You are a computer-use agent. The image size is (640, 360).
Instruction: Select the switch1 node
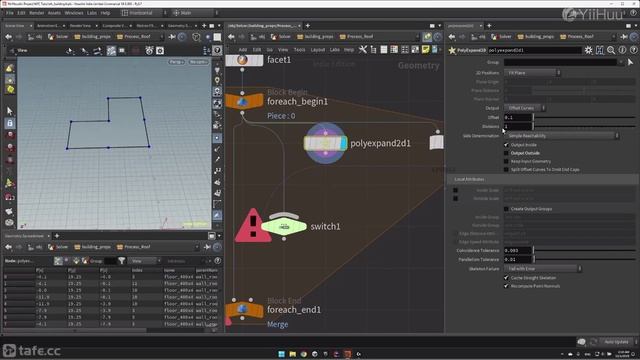point(284,227)
